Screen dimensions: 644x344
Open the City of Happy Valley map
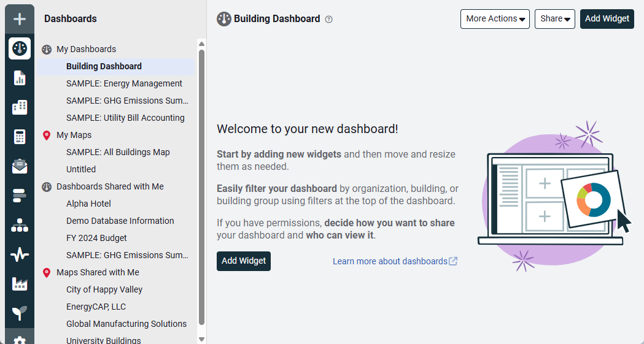tap(104, 289)
